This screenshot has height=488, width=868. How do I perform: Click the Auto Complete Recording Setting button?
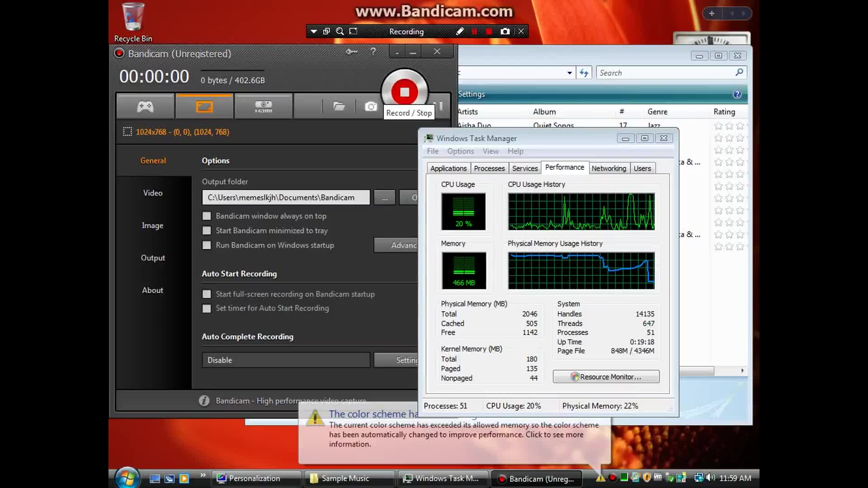click(x=396, y=360)
